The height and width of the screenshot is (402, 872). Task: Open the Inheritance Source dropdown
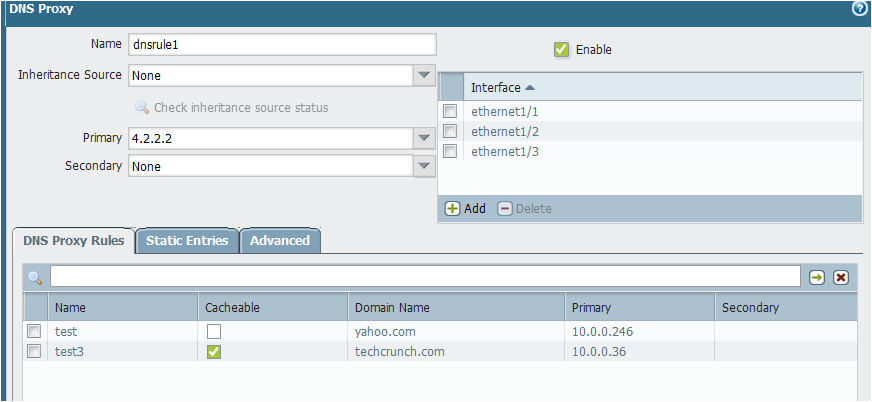point(424,75)
